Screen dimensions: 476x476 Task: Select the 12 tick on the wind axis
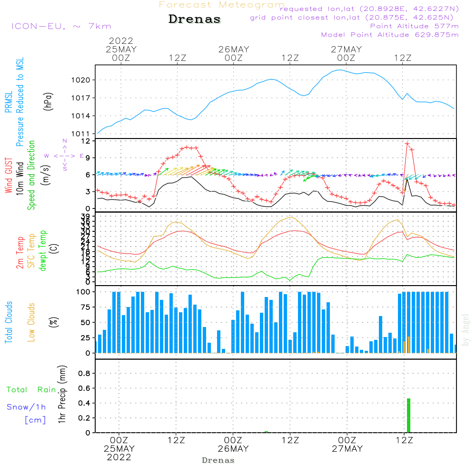tap(86, 141)
